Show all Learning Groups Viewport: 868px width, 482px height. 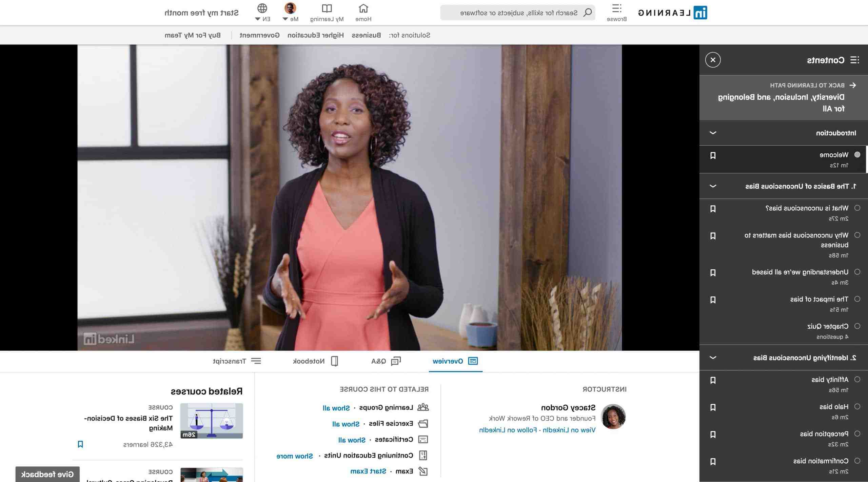tap(336, 408)
